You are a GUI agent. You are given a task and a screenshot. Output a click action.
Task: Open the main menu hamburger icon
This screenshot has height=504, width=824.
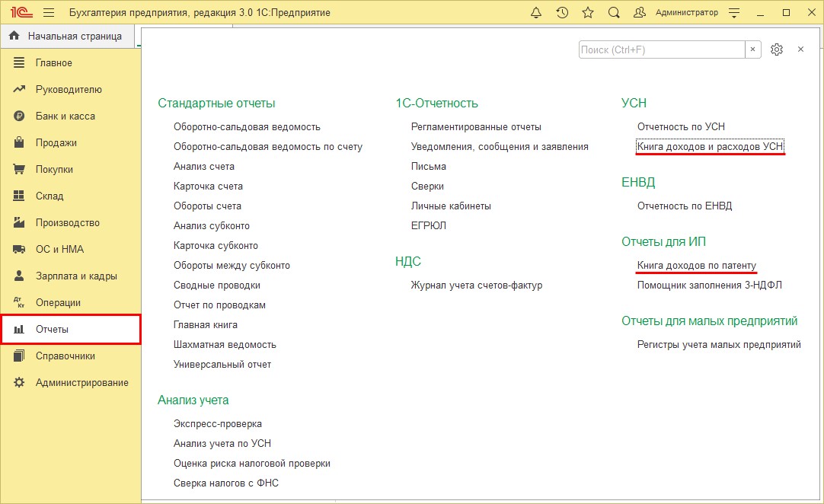click(49, 13)
